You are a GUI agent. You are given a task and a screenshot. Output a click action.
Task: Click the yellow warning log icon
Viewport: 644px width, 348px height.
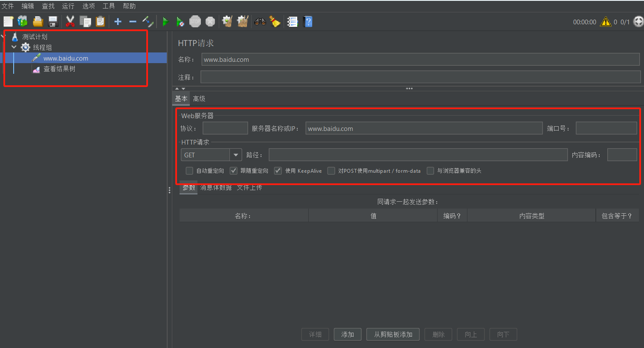coord(606,22)
